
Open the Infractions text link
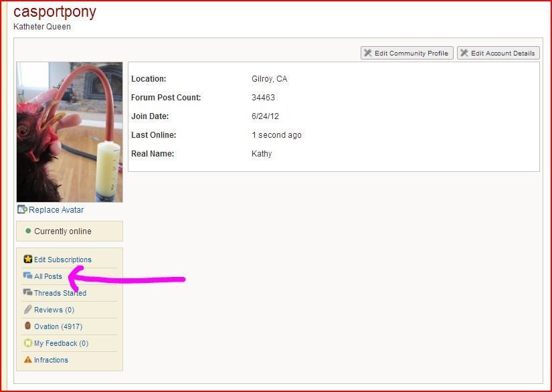point(51,360)
